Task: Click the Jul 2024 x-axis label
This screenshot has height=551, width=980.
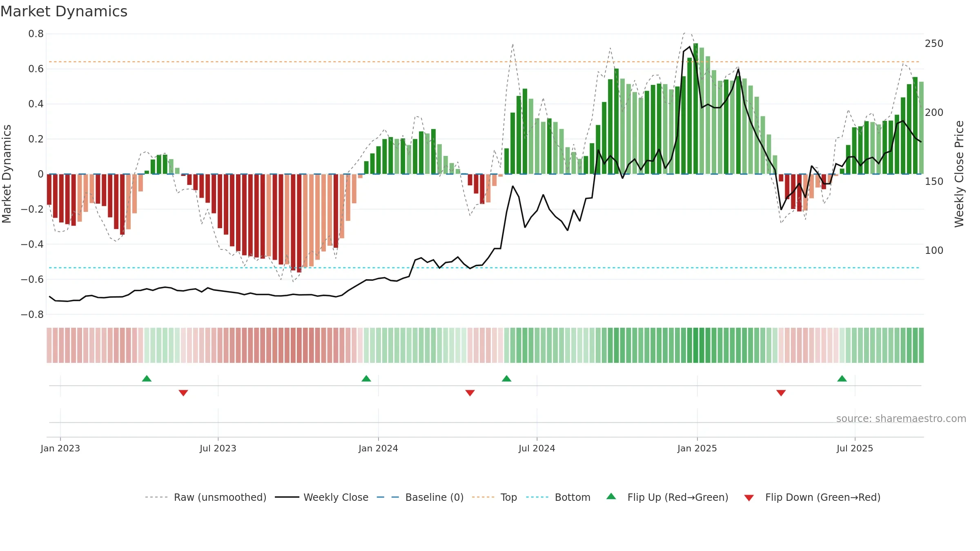Action: 537,448
